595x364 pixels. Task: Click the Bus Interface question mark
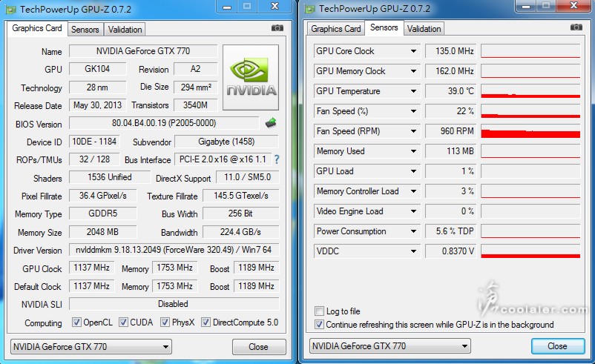(x=277, y=159)
